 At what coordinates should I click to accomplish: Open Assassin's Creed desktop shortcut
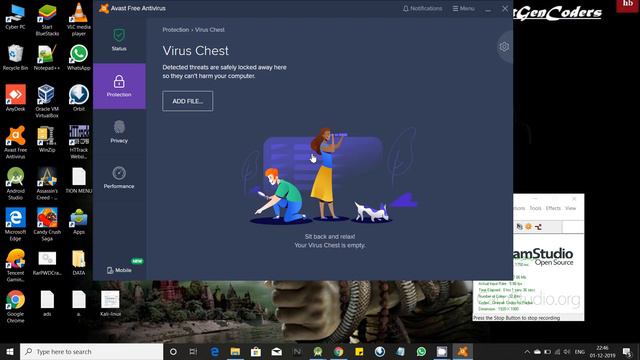click(x=47, y=183)
